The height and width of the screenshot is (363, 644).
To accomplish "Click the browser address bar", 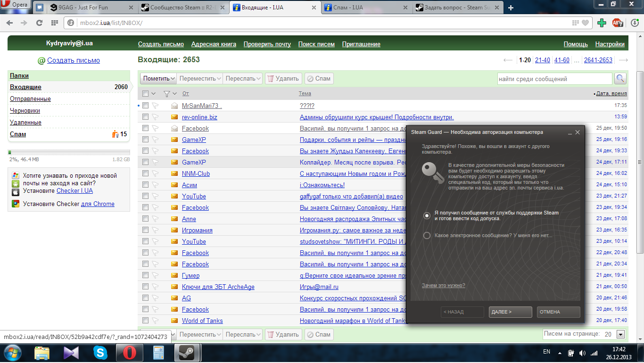I will (x=329, y=23).
